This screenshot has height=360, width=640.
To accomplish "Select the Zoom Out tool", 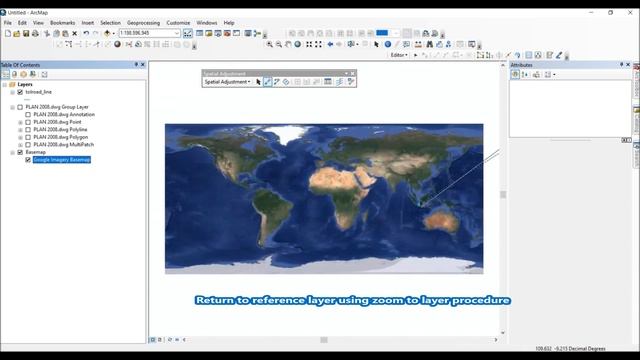I will coord(279,44).
